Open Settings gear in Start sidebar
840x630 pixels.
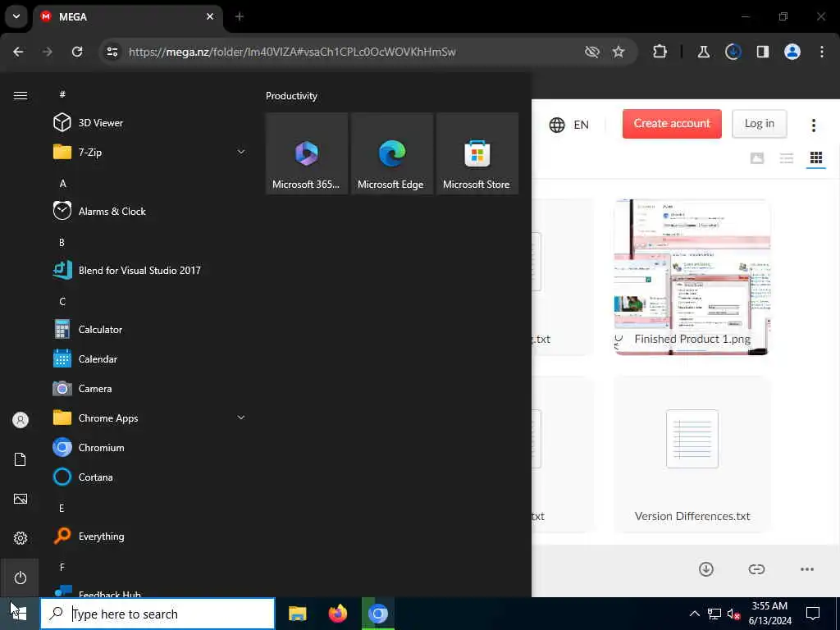point(21,538)
